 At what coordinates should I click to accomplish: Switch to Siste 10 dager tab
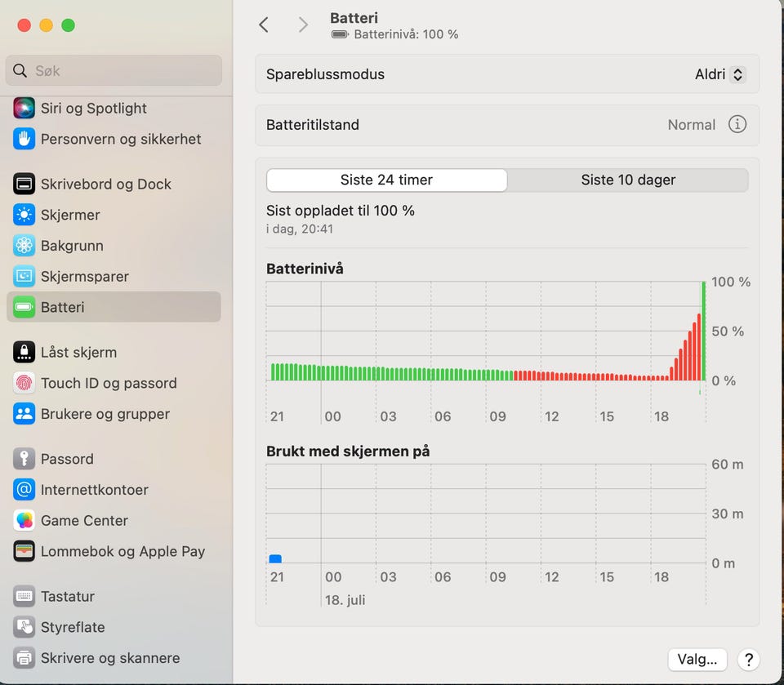point(628,180)
